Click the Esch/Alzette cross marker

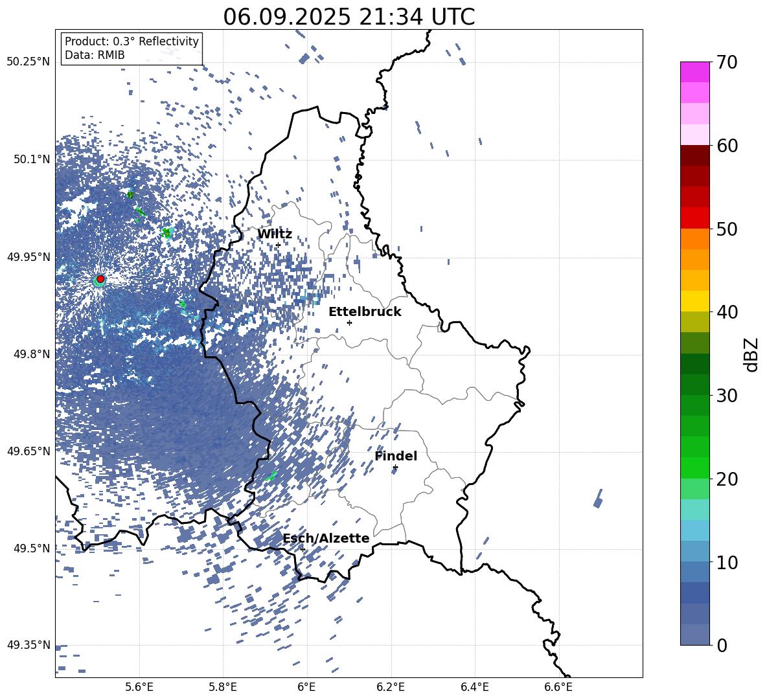[x=303, y=549]
